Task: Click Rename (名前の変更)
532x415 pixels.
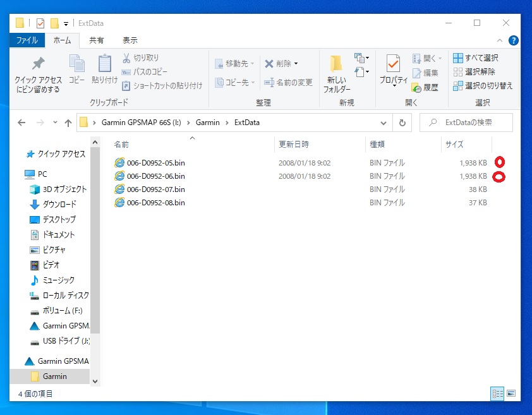Action: pos(288,83)
